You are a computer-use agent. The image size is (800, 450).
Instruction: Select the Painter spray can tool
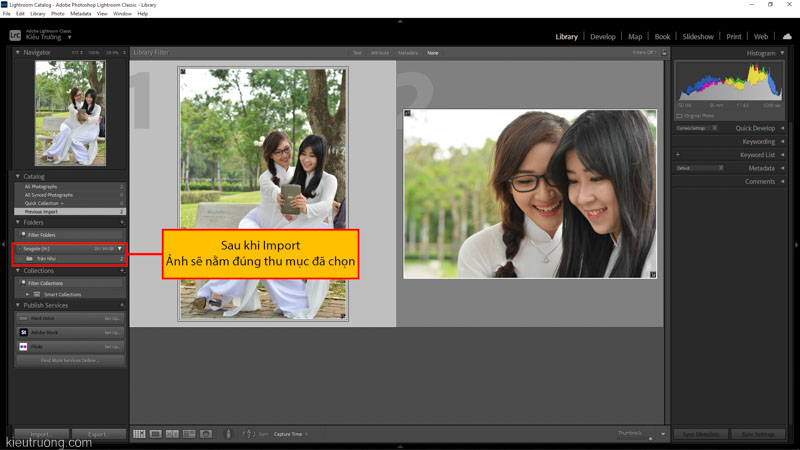coord(228,434)
